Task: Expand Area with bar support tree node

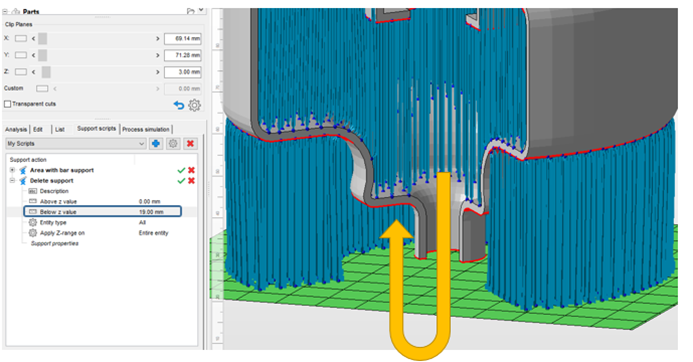Action: coord(12,170)
